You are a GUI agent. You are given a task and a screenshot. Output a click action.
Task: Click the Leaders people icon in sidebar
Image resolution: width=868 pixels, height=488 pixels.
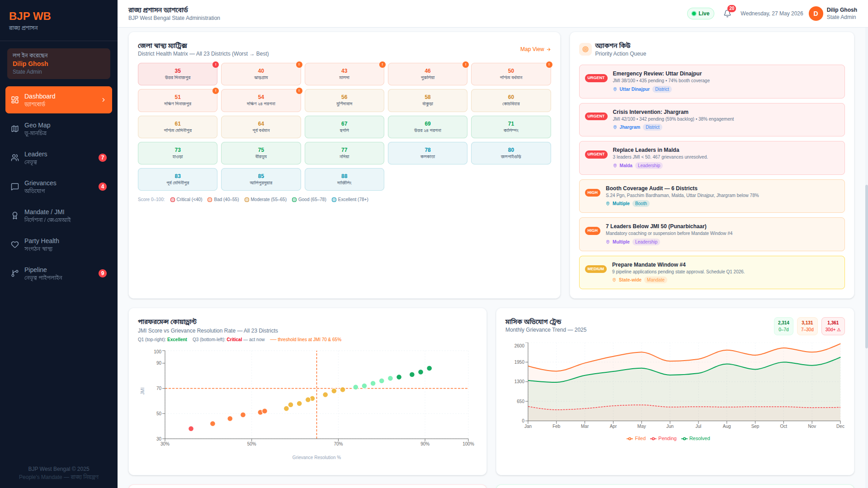[15, 158]
